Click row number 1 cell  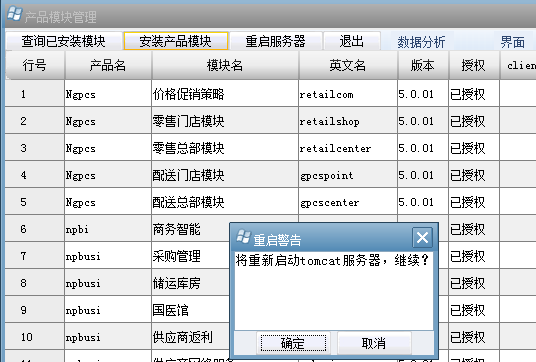35,94
